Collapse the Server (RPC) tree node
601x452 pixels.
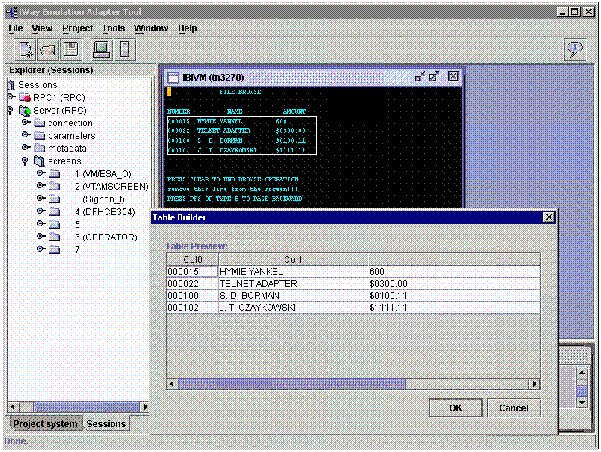(11, 110)
